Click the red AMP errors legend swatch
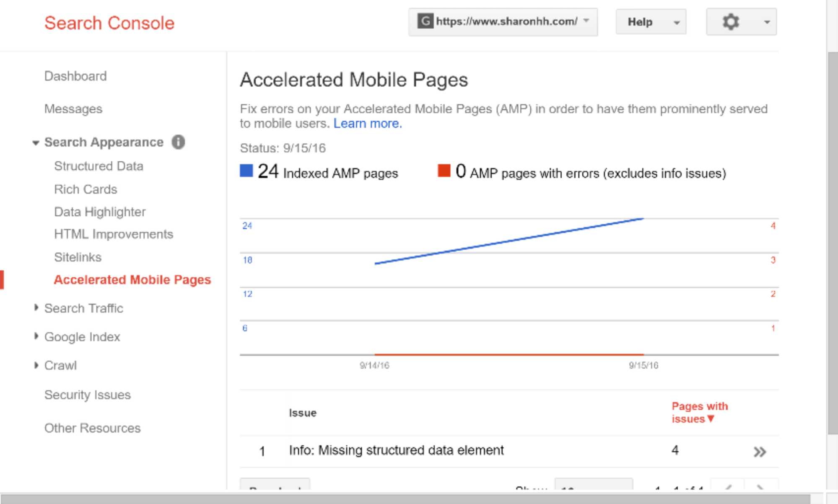 pyautogui.click(x=444, y=171)
